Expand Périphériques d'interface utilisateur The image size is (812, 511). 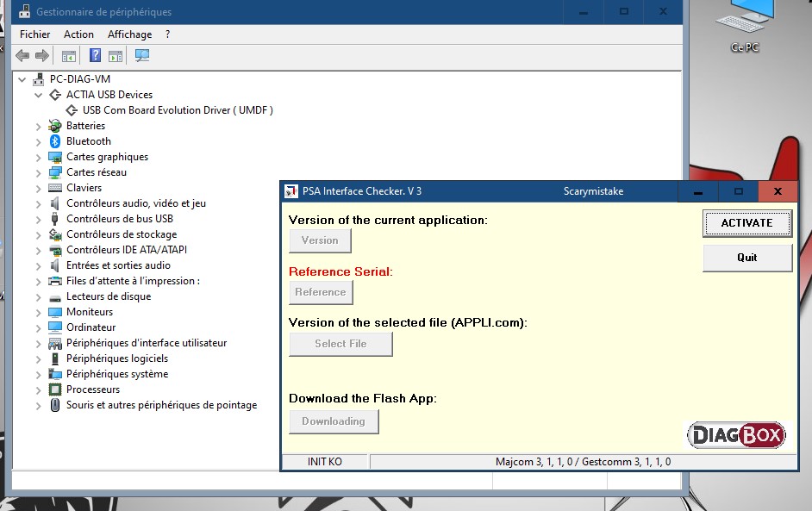pyautogui.click(x=38, y=344)
